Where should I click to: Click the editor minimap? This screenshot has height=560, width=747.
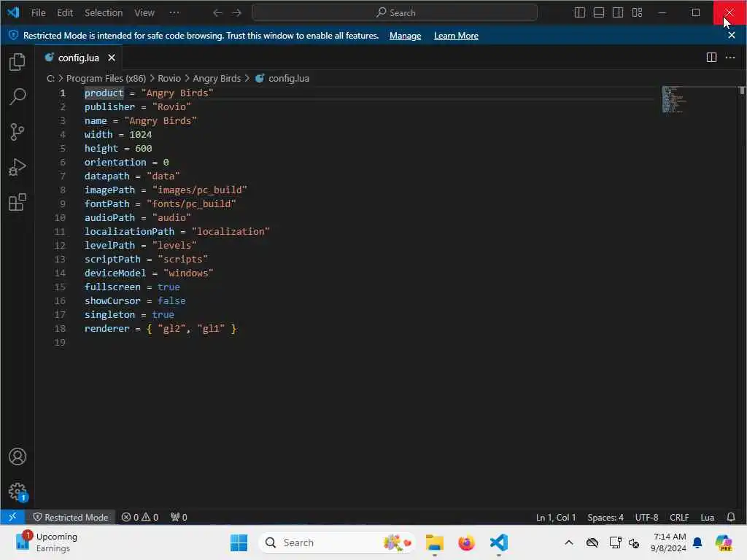pyautogui.click(x=674, y=99)
